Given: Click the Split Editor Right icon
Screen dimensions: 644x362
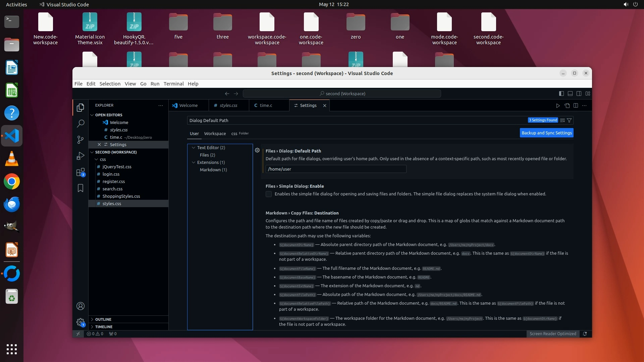Looking at the screenshot, I should click(576, 106).
